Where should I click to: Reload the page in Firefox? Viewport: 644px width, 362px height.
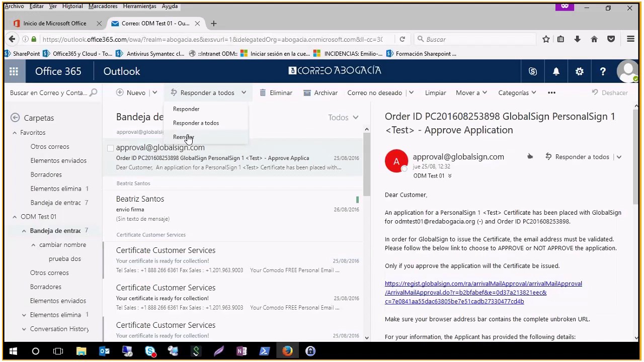(x=402, y=39)
